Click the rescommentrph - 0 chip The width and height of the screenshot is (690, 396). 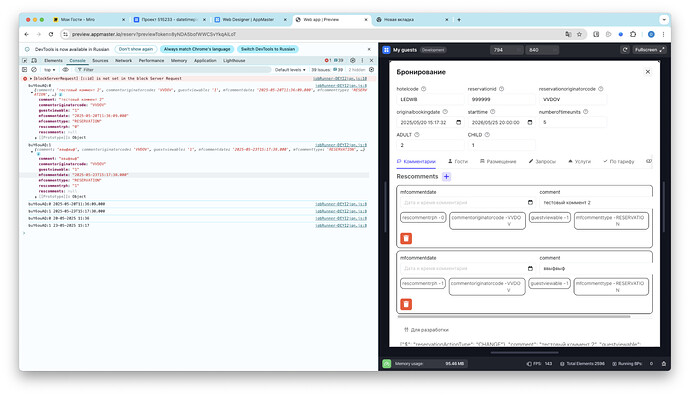pos(423,217)
